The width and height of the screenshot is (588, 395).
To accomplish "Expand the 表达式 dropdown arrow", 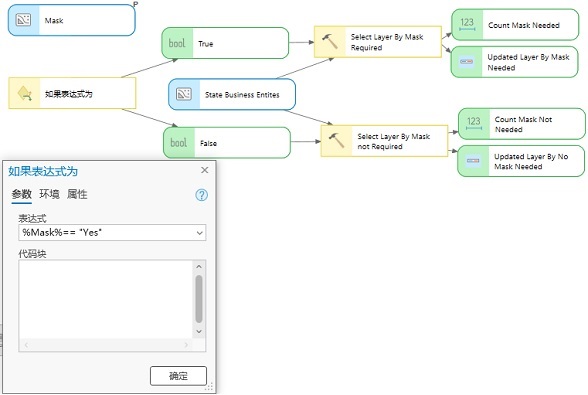I will (200, 233).
